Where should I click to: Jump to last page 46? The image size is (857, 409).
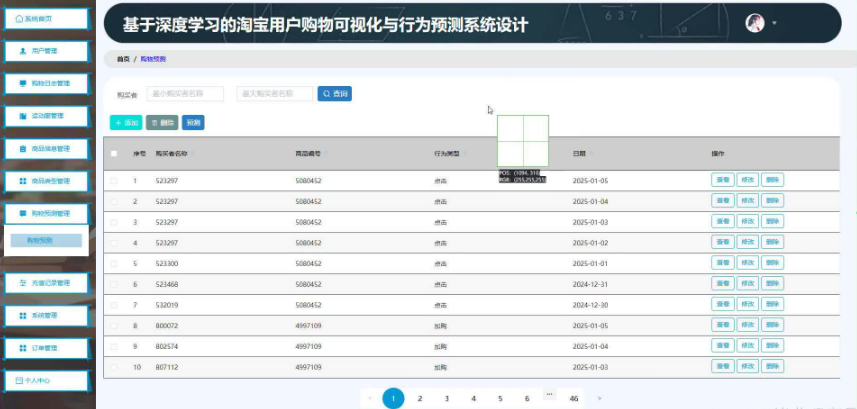[x=573, y=399]
